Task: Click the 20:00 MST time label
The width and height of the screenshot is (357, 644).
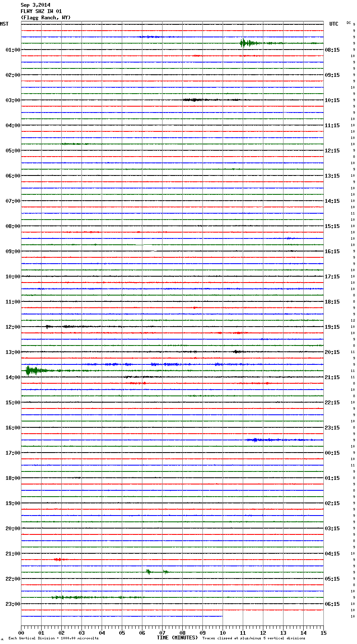Action: click(13, 529)
